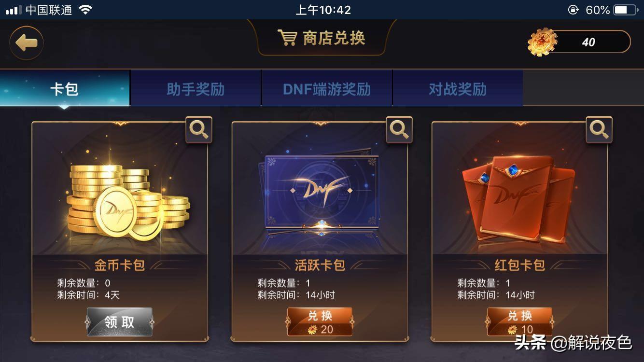The image size is (644, 362).
Task: Tap the shopping cart icon in title
Action: [x=287, y=38]
